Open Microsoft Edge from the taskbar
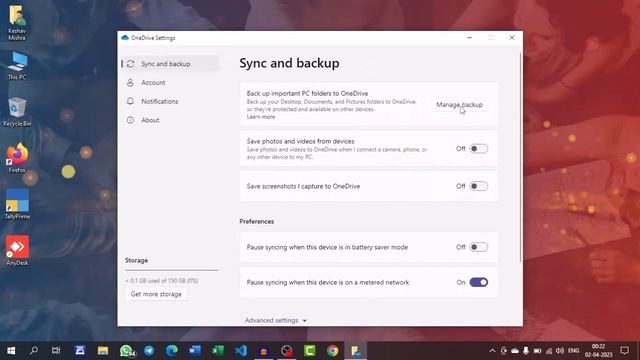Image resolution: width=640 pixels, height=360 pixels. pyautogui.click(x=172, y=351)
